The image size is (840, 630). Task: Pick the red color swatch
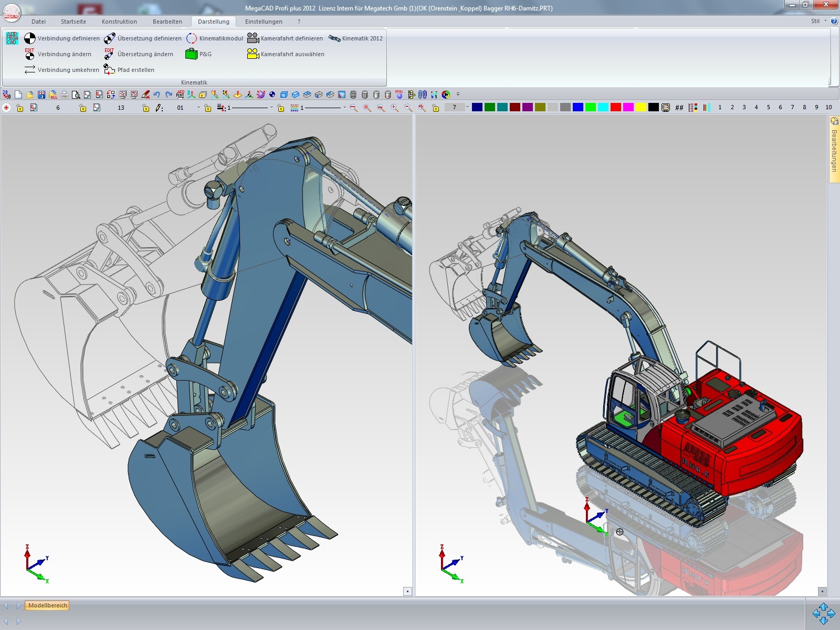tap(615, 107)
